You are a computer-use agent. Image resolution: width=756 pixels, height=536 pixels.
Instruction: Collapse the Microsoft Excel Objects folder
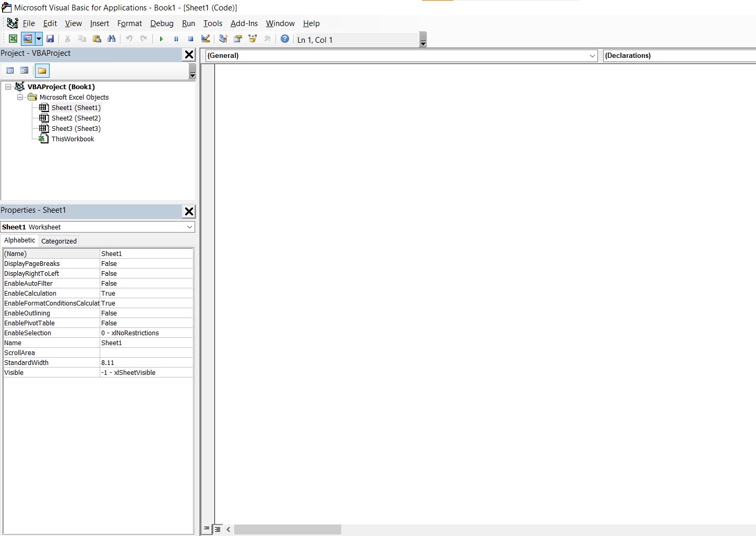click(x=20, y=97)
